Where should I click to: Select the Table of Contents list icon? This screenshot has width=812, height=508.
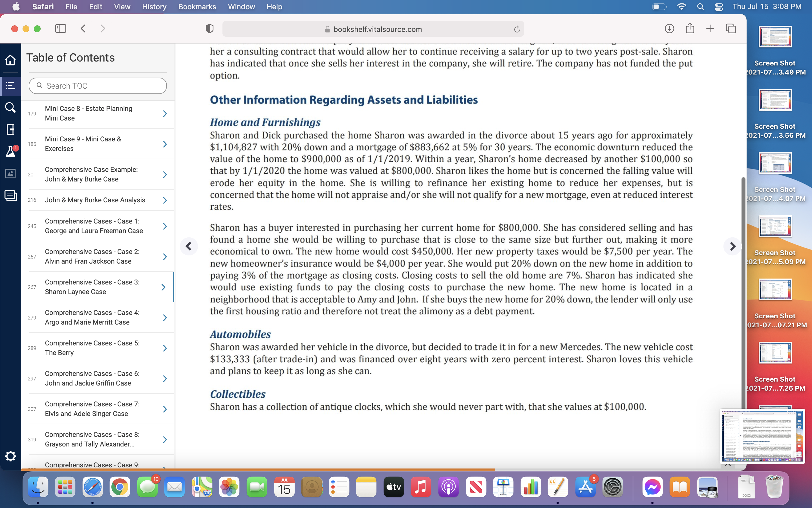coord(10,86)
